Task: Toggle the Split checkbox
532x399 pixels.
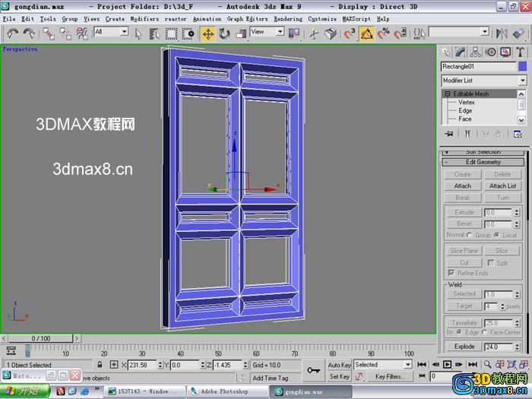Action: (491, 263)
